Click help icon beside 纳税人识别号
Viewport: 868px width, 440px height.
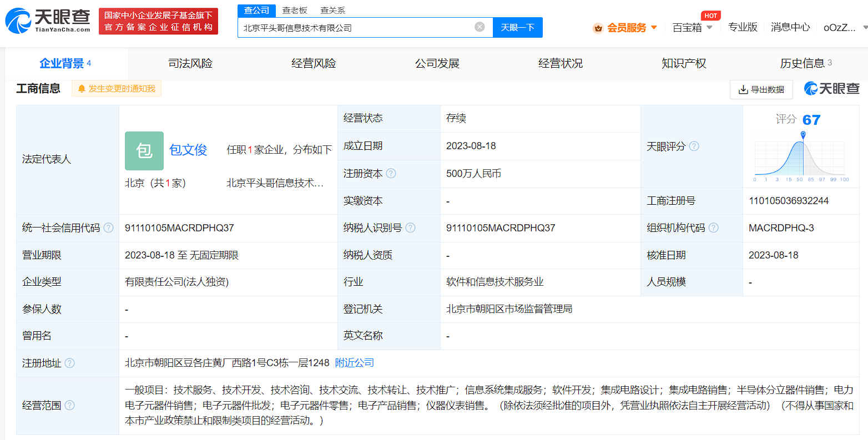click(x=411, y=228)
